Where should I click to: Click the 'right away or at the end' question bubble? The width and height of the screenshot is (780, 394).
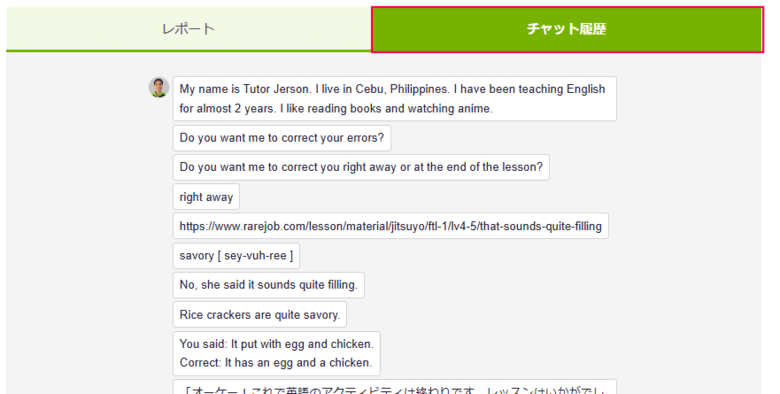point(361,167)
